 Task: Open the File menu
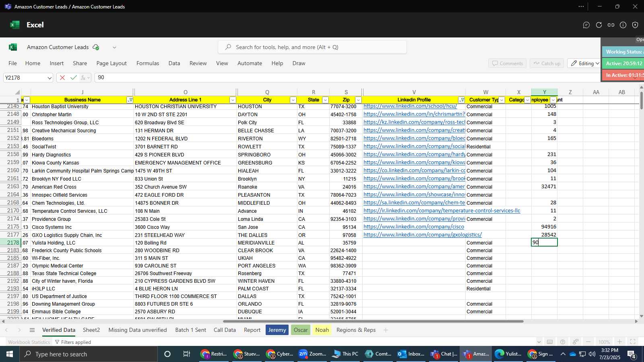[x=13, y=63]
